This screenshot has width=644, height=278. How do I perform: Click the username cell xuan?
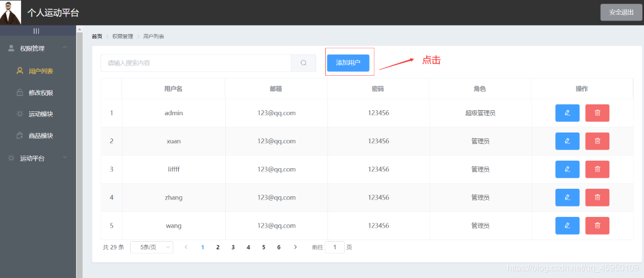point(174,141)
